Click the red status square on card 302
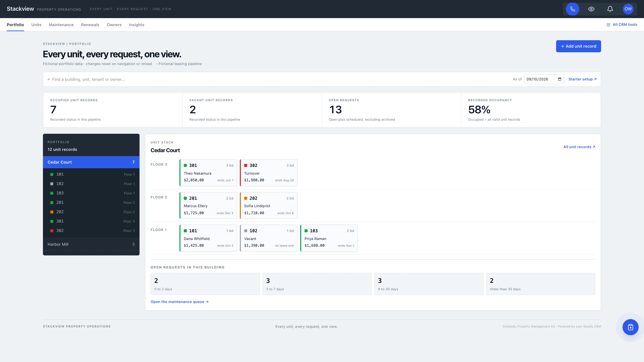This screenshot has width=644, height=362. pos(246,165)
